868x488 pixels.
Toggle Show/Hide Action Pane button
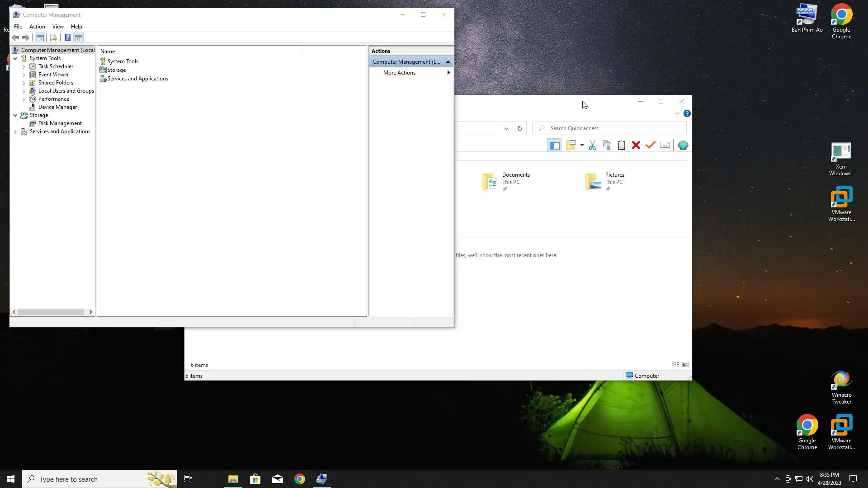[x=79, y=38]
